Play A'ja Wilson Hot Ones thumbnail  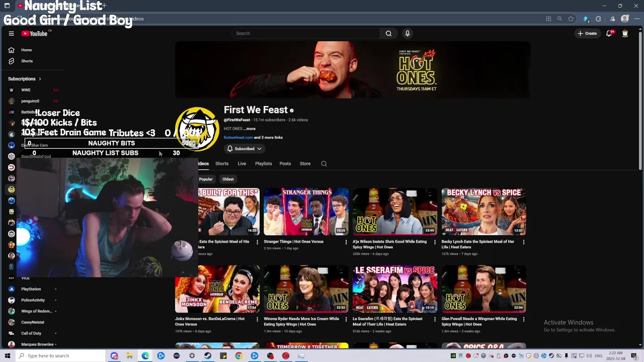395,212
